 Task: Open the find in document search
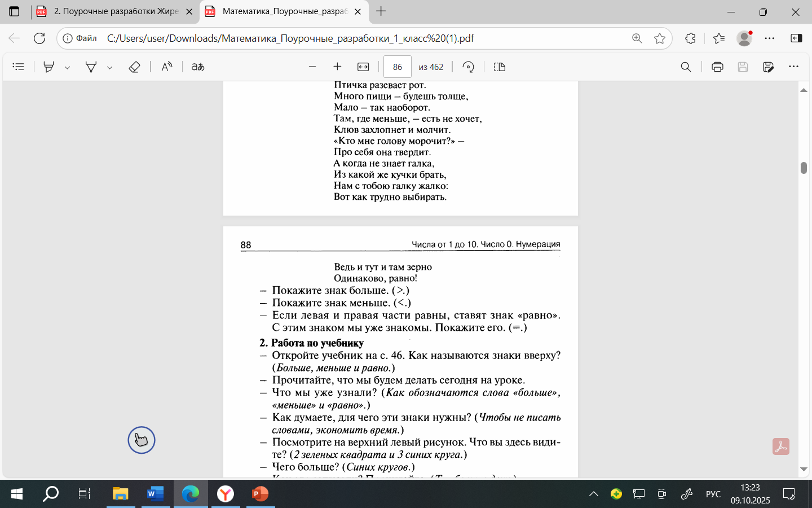(x=686, y=67)
